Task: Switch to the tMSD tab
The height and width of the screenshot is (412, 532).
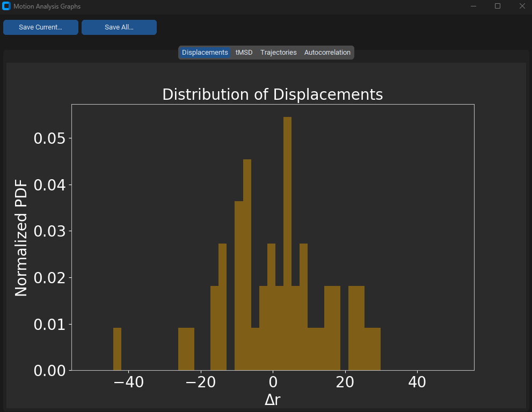Action: tap(244, 53)
